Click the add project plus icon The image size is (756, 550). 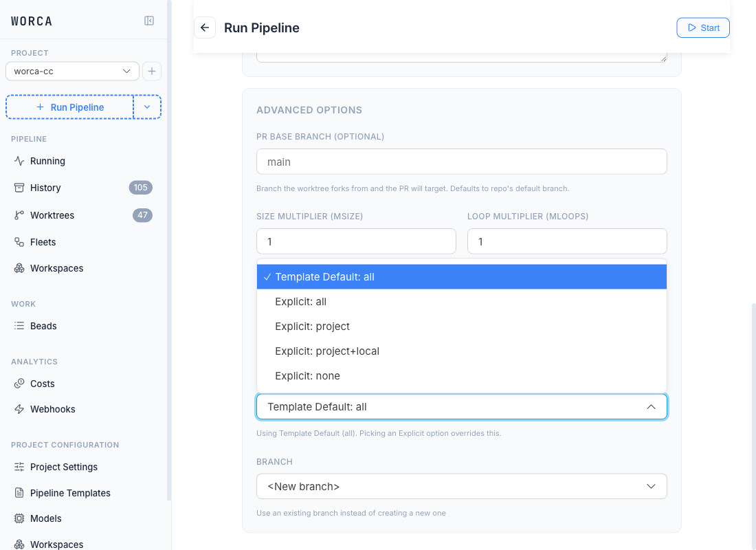(152, 71)
